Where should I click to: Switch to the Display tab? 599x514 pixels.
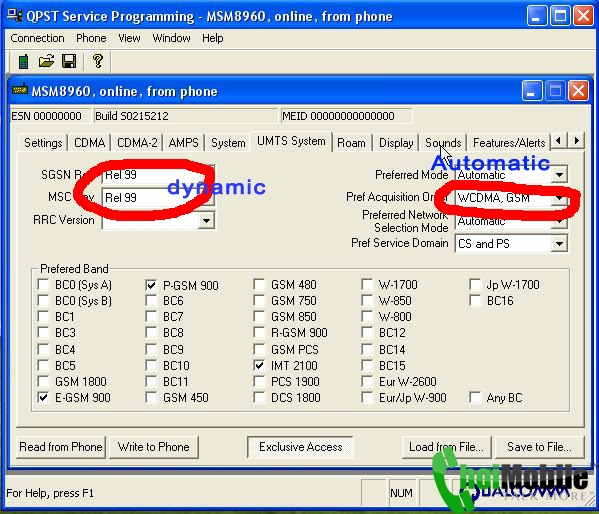[396, 143]
